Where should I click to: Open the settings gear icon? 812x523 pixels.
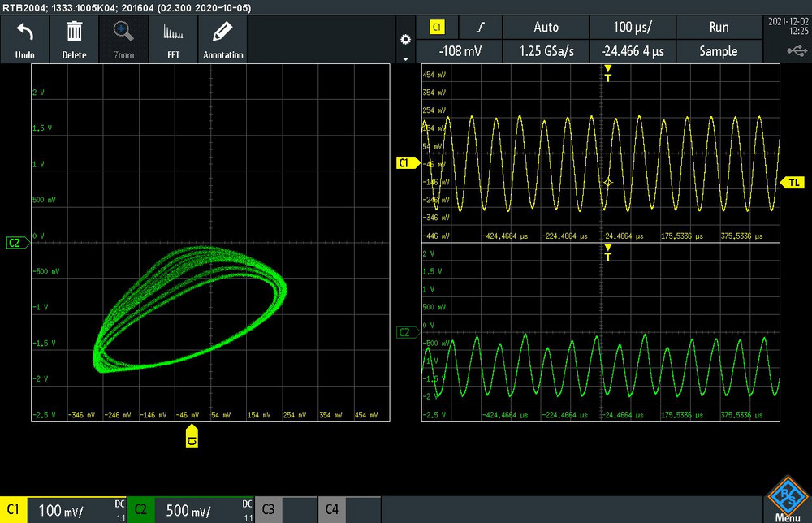tap(405, 39)
